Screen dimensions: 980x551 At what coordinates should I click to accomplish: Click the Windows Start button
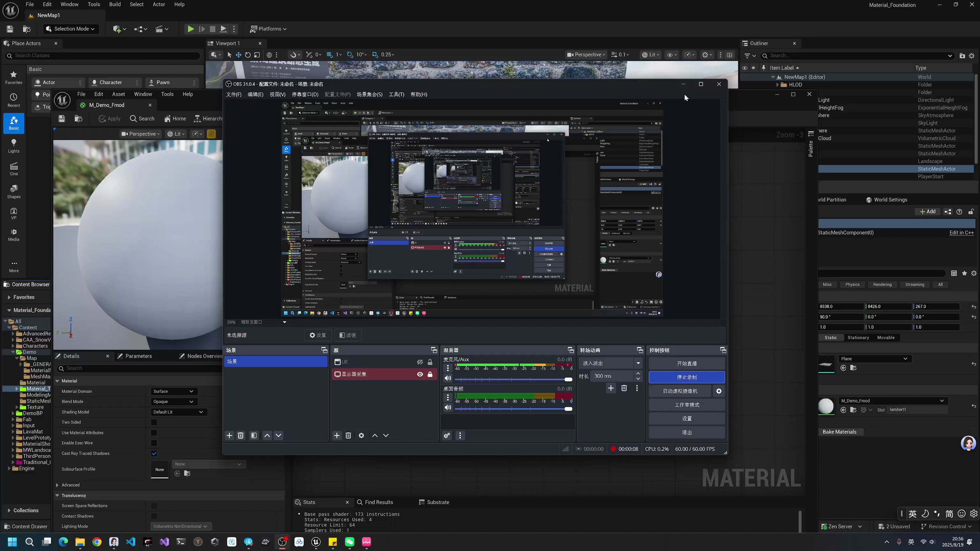12,542
